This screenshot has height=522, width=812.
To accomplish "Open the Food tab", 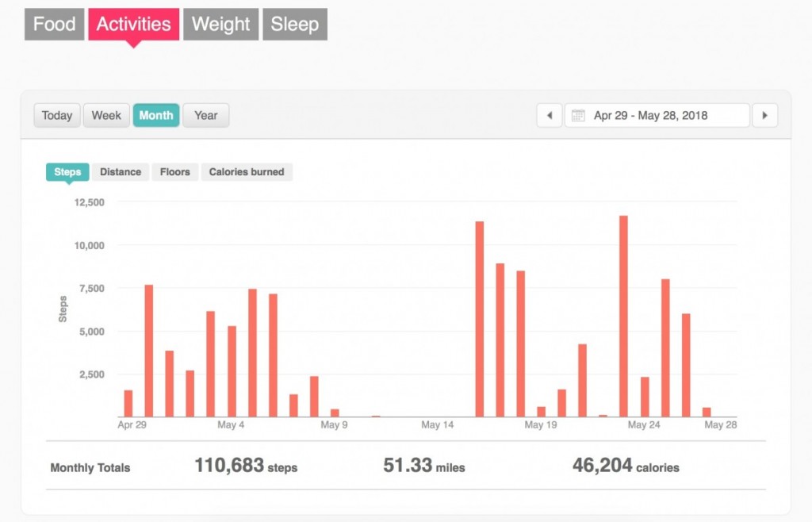I will tap(54, 24).
